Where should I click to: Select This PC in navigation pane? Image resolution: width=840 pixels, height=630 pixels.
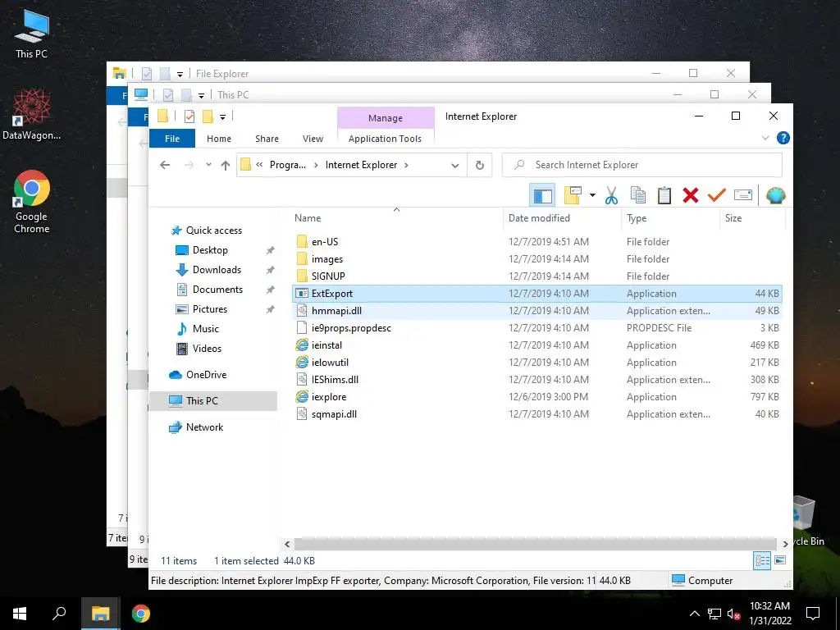tap(213, 400)
